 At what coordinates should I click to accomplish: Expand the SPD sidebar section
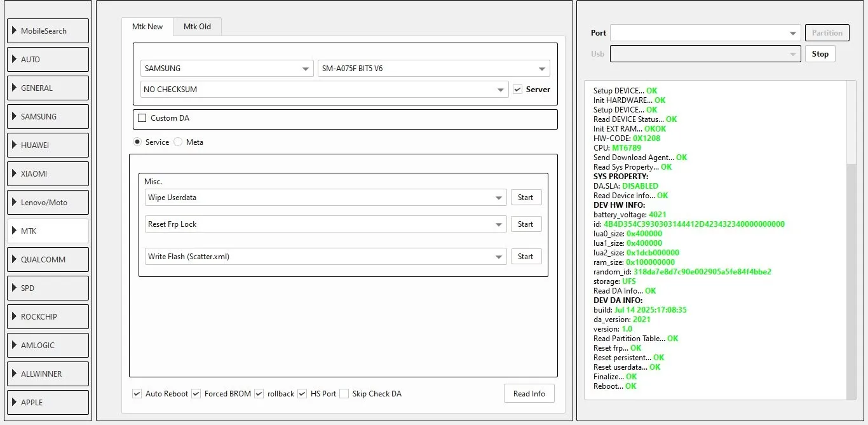click(48, 288)
